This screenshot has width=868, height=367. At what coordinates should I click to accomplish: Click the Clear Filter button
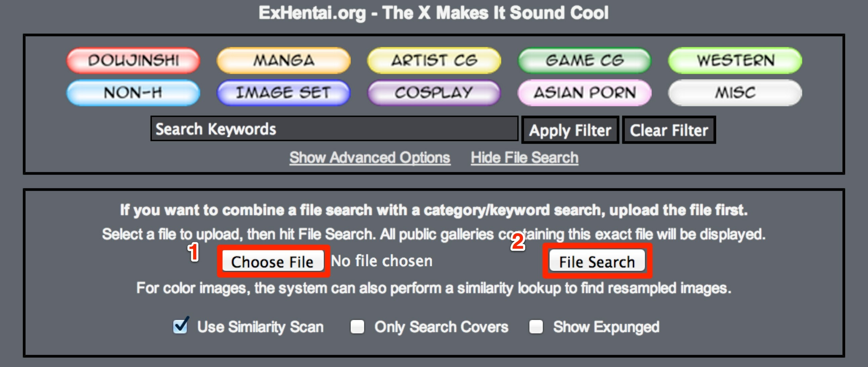pyautogui.click(x=669, y=130)
